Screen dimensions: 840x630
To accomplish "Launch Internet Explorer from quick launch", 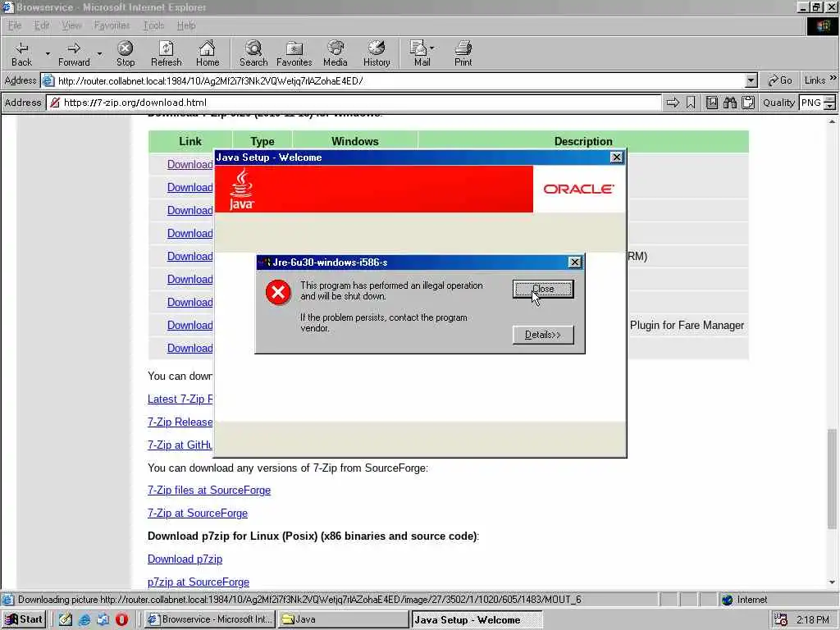I will [x=84, y=619].
